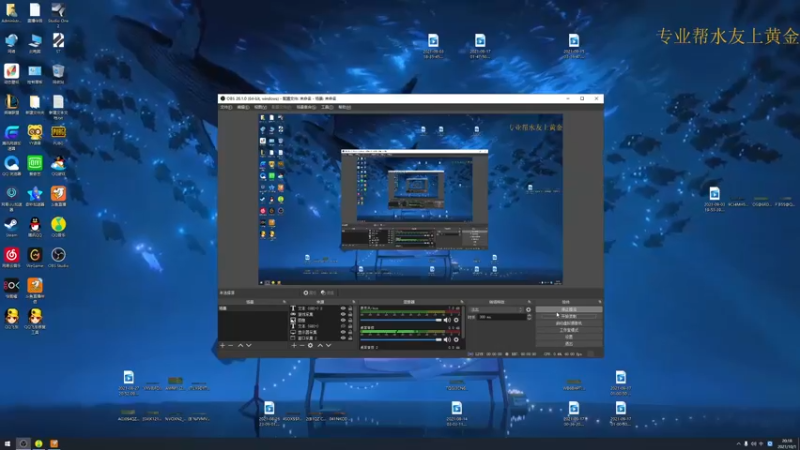Screen dimensions: 800x450
Task: Move the selected source up
Action: (320, 345)
